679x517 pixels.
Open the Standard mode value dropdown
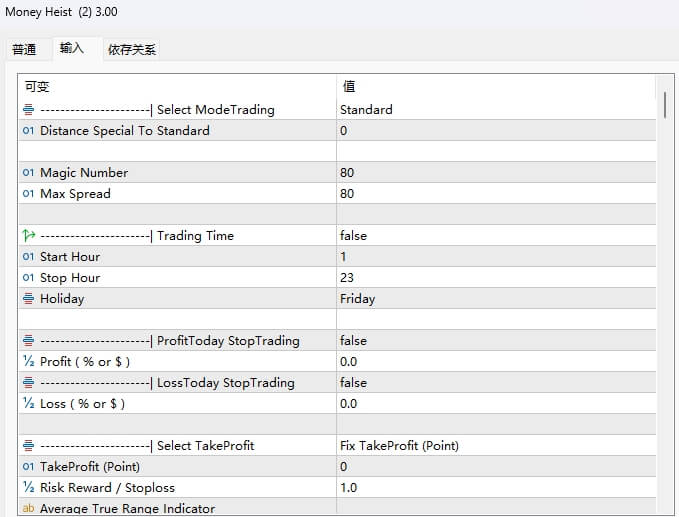point(496,110)
